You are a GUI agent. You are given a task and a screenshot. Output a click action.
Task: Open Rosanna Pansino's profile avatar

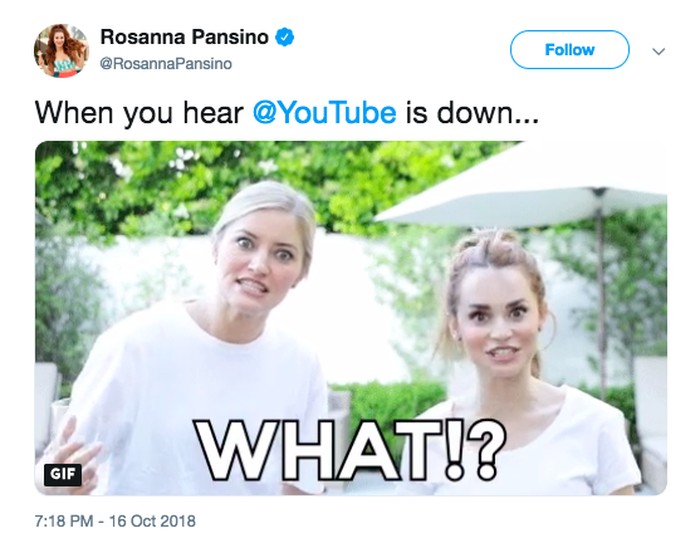61,50
